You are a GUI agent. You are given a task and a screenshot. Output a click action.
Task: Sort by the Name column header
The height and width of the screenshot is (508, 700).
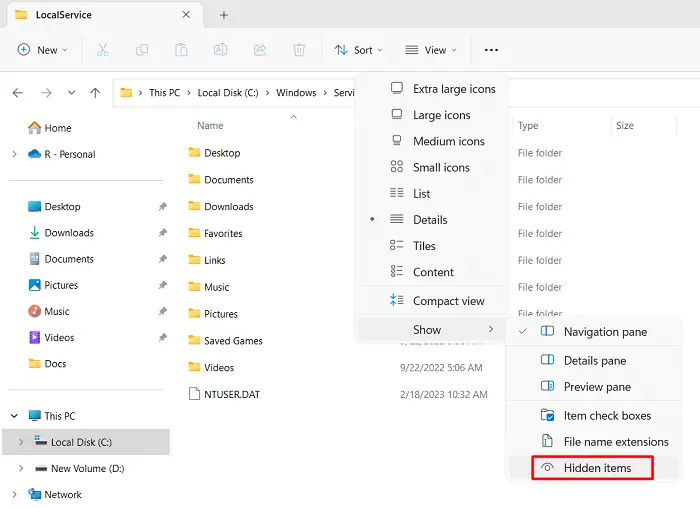(210, 126)
